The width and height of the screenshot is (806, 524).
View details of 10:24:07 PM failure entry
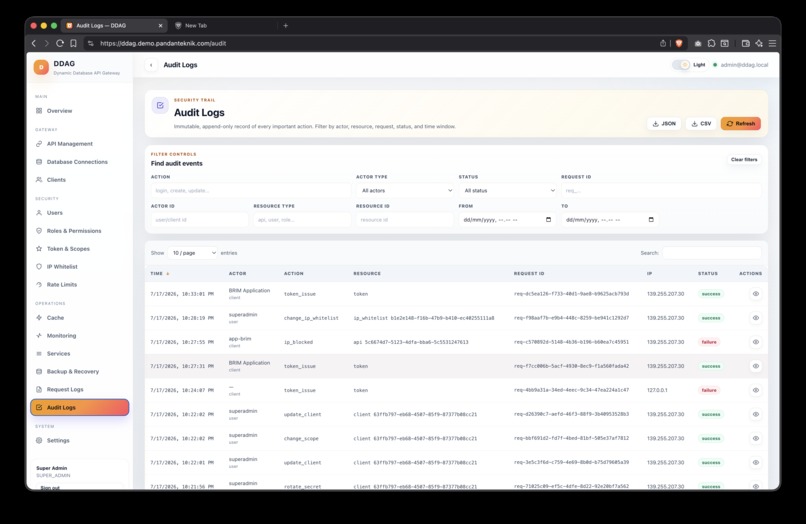(x=756, y=390)
